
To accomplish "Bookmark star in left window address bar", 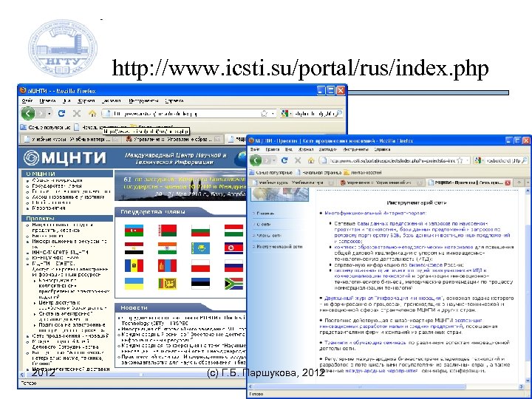I will tap(264, 114).
